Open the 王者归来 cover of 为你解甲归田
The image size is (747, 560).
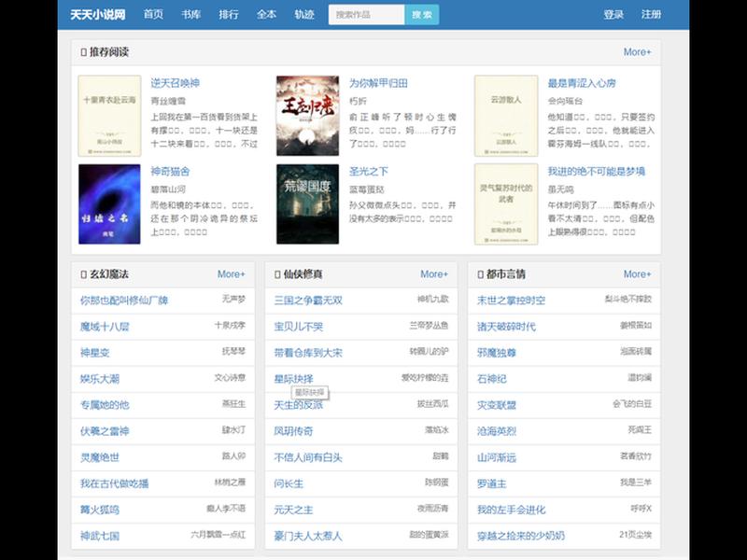point(308,116)
